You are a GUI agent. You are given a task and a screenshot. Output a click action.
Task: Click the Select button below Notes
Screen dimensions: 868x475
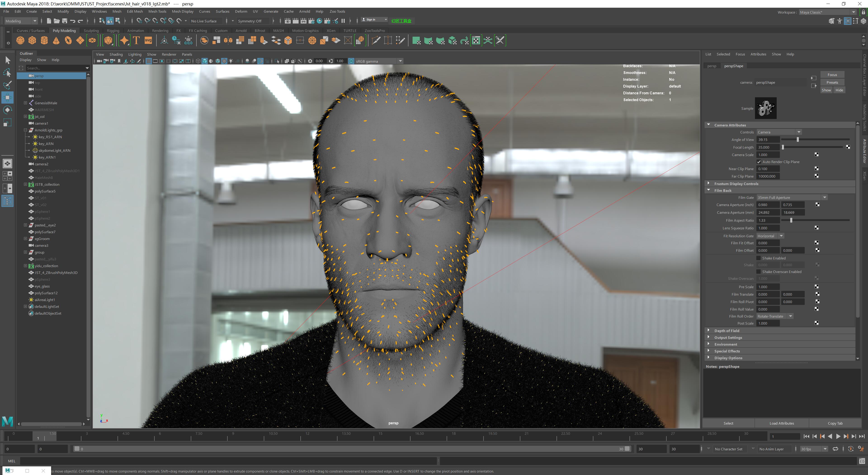728,423
